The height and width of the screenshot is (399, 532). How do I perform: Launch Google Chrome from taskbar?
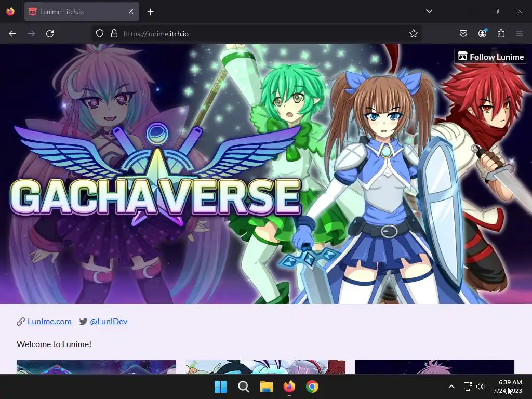click(x=312, y=387)
